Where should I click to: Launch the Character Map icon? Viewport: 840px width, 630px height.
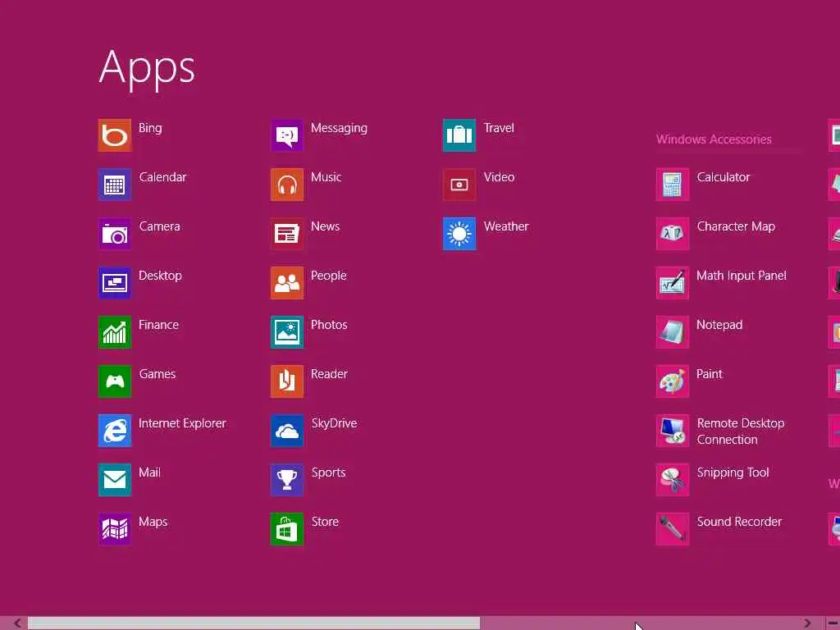click(x=673, y=234)
